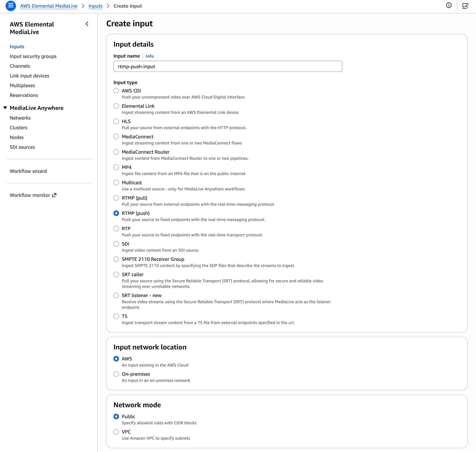Click the Info link beside Input name
Screen dimensions: 476x452
pos(149,56)
